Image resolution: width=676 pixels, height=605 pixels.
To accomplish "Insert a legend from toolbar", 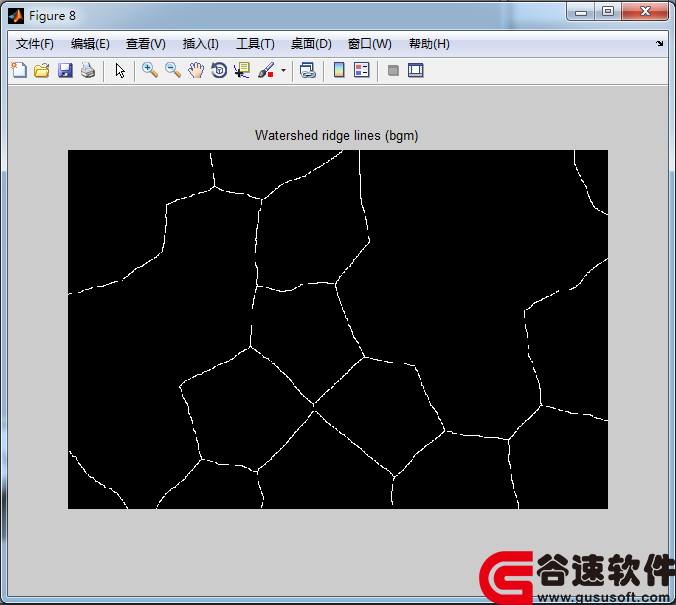I will pyautogui.click(x=362, y=70).
